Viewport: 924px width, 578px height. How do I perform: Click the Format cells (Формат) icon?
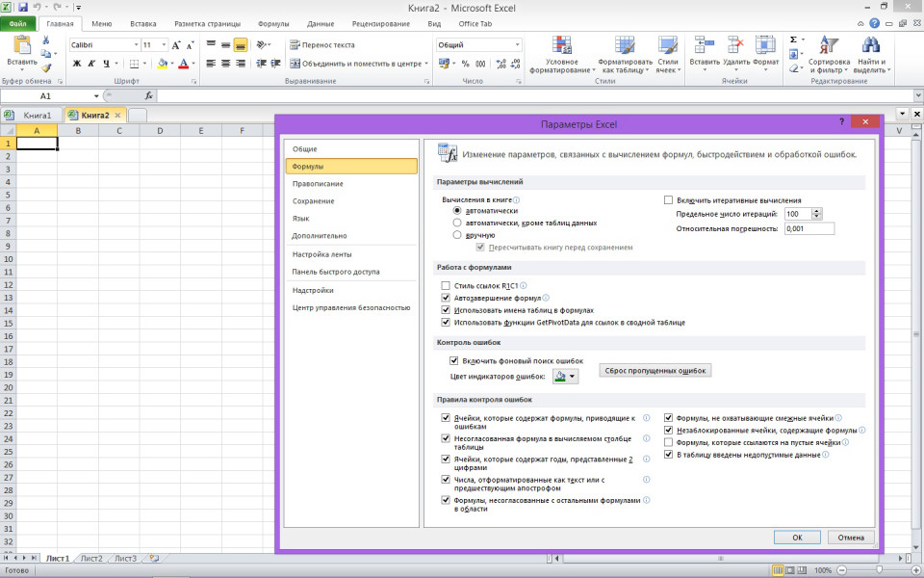click(765, 46)
